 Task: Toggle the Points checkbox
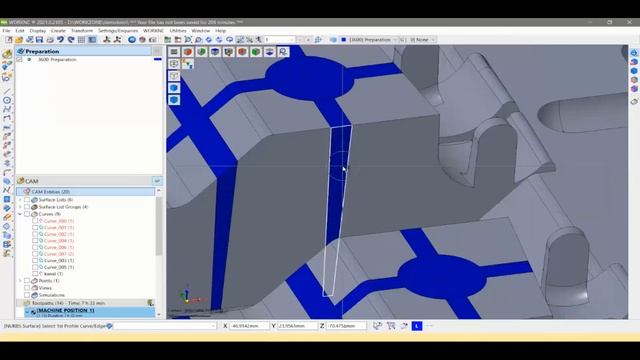(27, 281)
